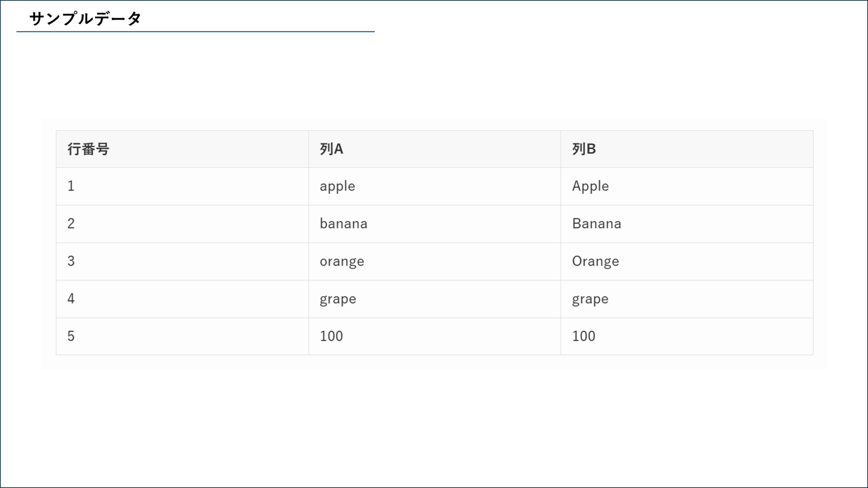Image resolution: width=868 pixels, height=488 pixels.
Task: Click the blue underline below the title
Action: pos(195,32)
